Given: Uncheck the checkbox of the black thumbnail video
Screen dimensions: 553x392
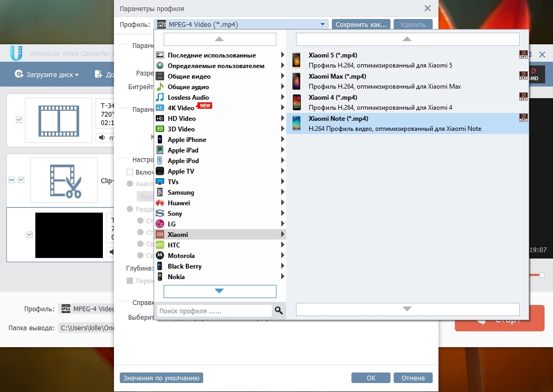Looking at the screenshot, I should click(x=30, y=235).
